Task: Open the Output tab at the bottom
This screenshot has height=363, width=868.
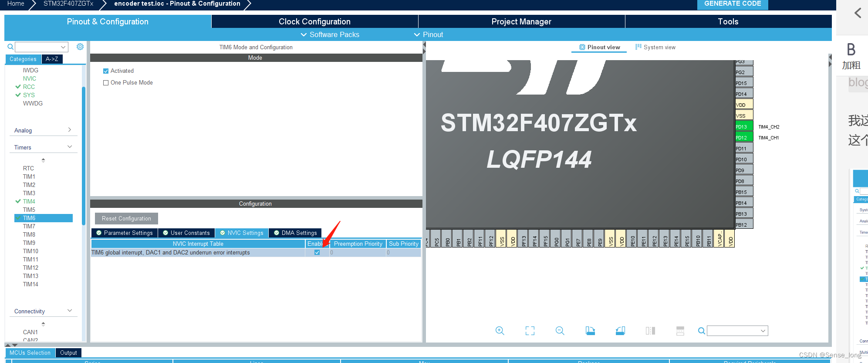Action: coord(68,353)
